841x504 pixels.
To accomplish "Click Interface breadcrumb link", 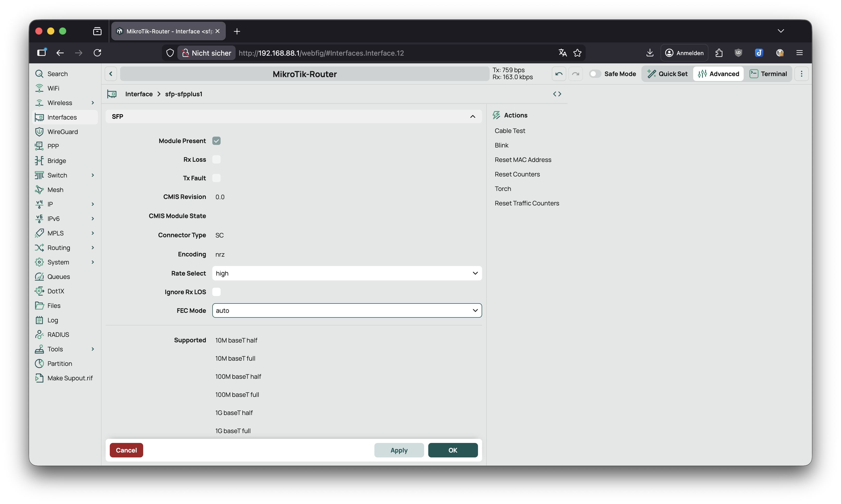I will (139, 94).
